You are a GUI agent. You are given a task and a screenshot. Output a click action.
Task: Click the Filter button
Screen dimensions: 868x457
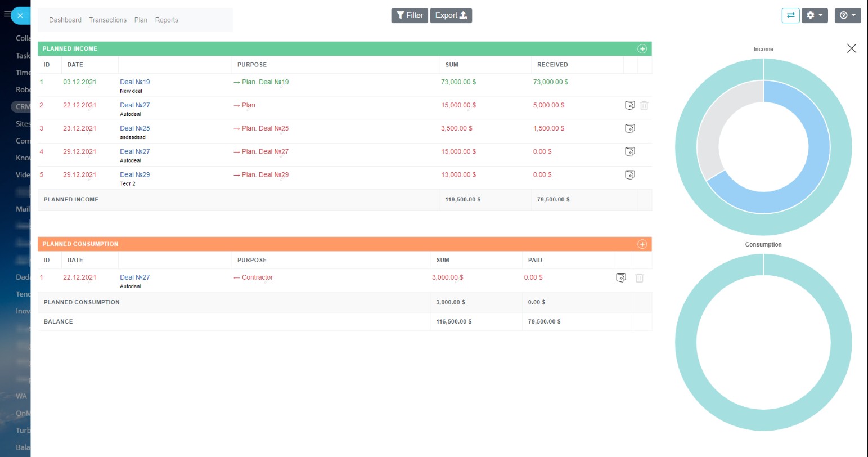410,16
